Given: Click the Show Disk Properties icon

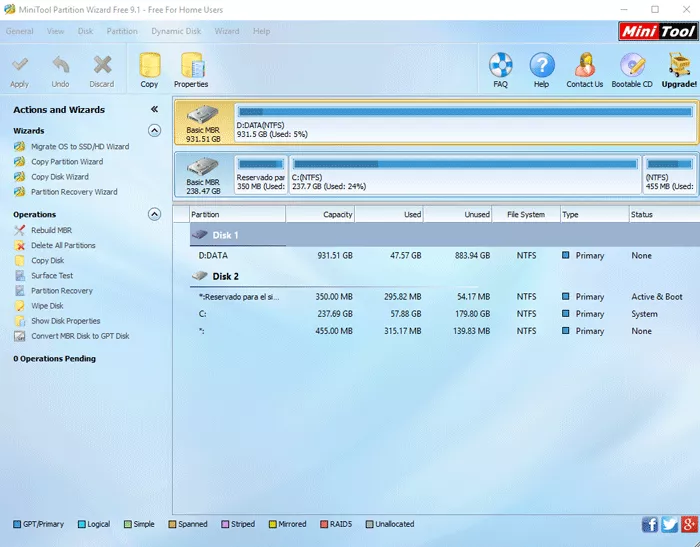Looking at the screenshot, I should (20, 321).
